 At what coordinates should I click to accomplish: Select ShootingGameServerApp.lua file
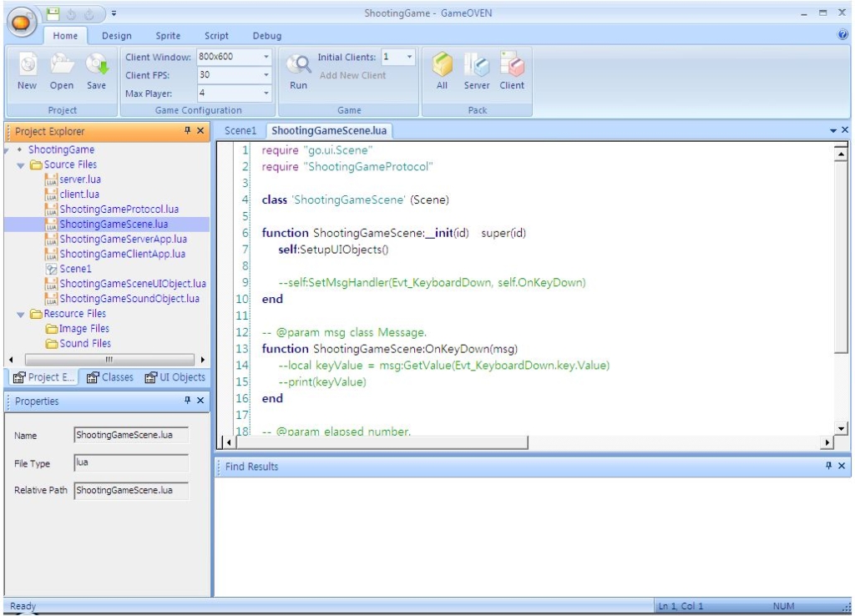click(123, 239)
